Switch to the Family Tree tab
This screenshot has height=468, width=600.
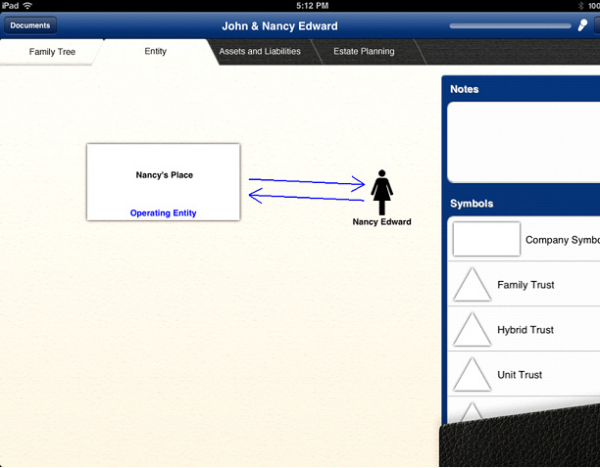click(x=52, y=52)
